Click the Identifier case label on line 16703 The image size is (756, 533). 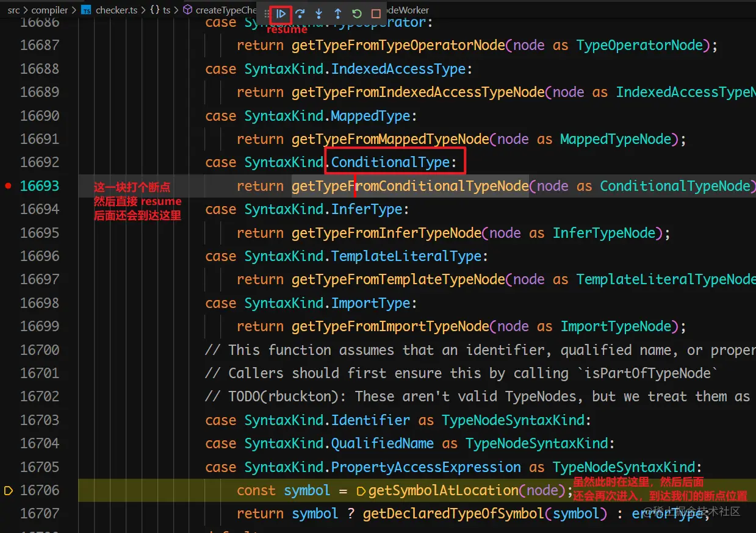370,420
